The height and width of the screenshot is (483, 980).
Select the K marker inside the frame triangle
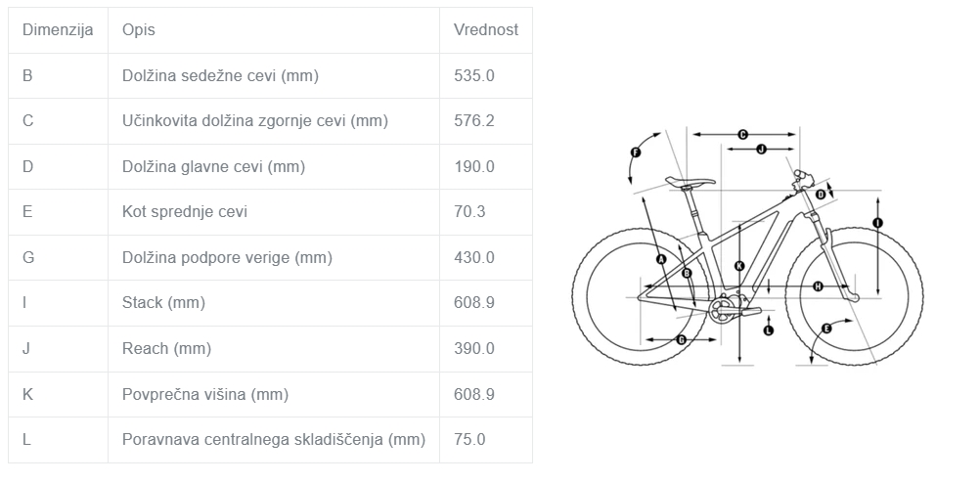point(739,266)
